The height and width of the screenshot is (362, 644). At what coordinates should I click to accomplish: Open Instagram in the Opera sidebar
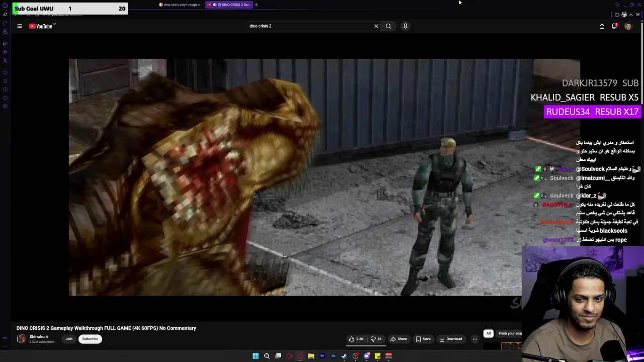tap(5, 52)
